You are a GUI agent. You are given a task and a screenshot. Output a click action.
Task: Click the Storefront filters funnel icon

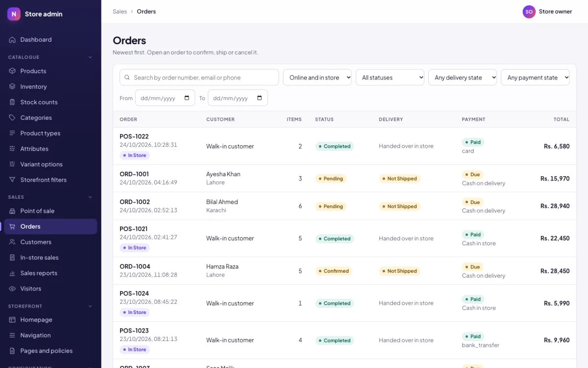click(x=12, y=180)
